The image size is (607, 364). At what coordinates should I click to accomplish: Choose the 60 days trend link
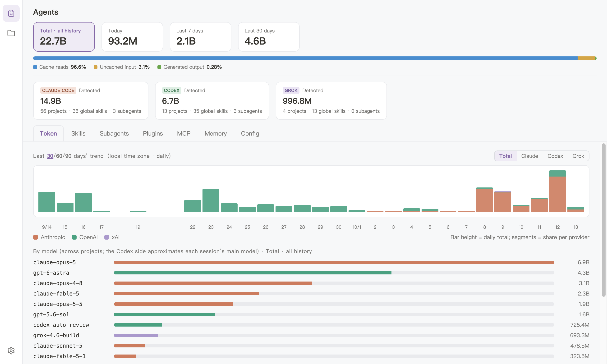pos(59,156)
